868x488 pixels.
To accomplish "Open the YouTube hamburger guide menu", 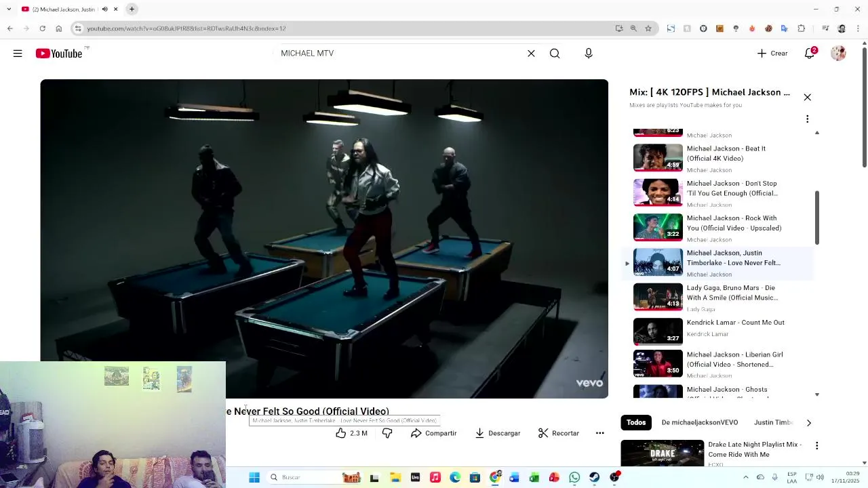I will [x=18, y=54].
